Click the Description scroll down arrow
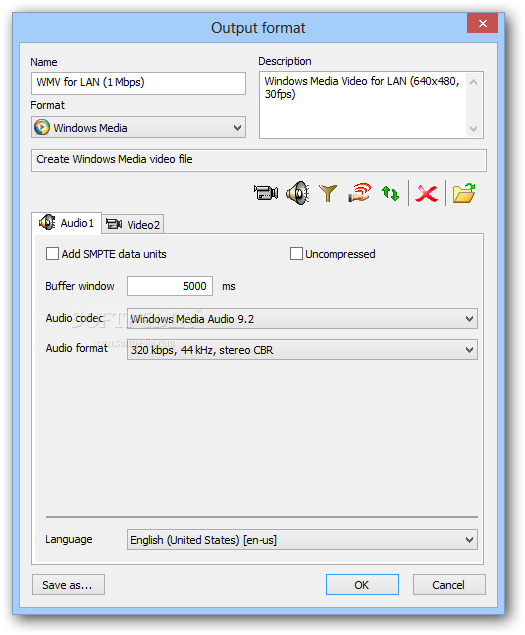The image size is (525, 635). pyautogui.click(x=473, y=129)
